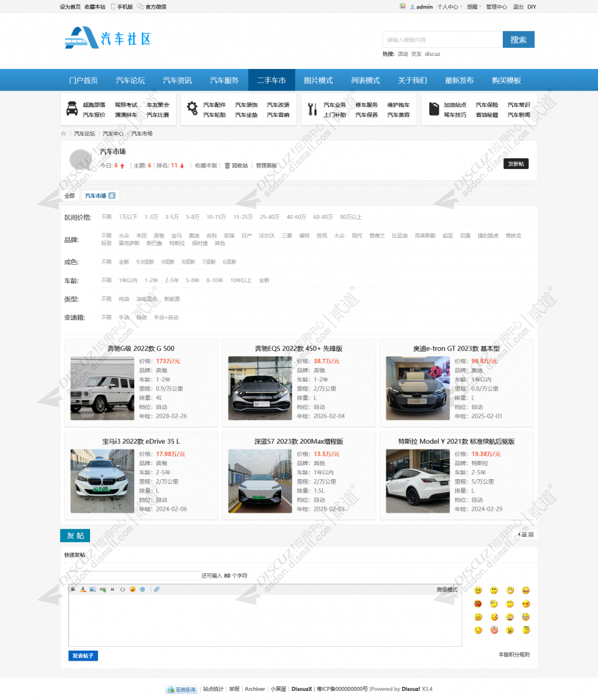Submit with the 发表帖子 button
The width and height of the screenshot is (598, 700).
pos(83,656)
